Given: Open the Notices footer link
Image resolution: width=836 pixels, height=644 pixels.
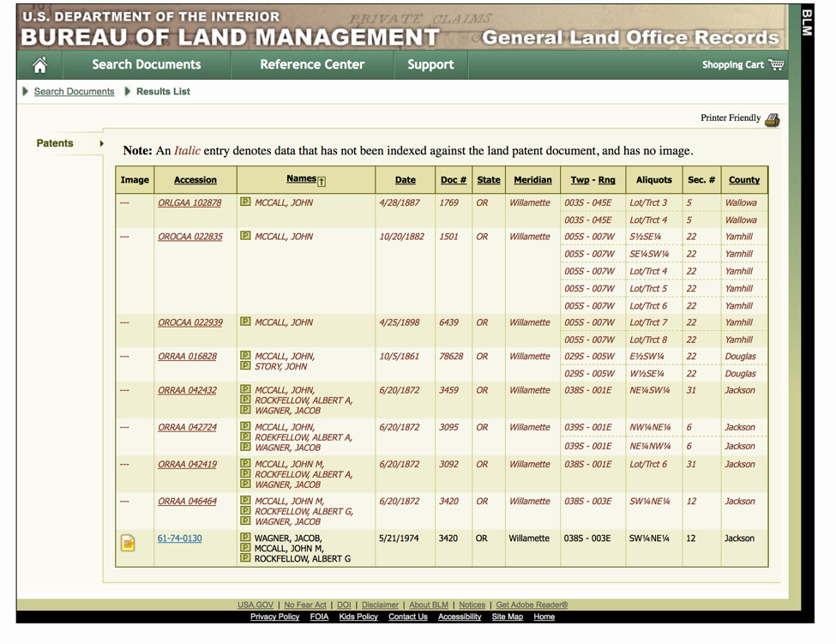Looking at the screenshot, I should (x=472, y=605).
